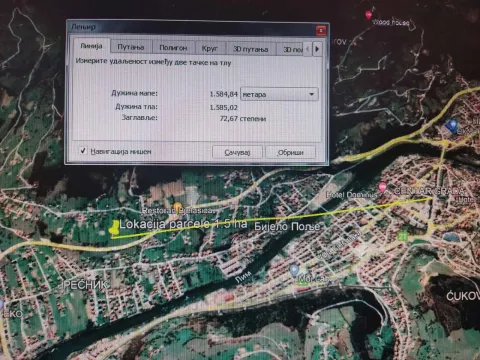The height and width of the screenshot is (360, 480).
Task: Click the blue marker near the top-right road
Action: tap(452, 125)
